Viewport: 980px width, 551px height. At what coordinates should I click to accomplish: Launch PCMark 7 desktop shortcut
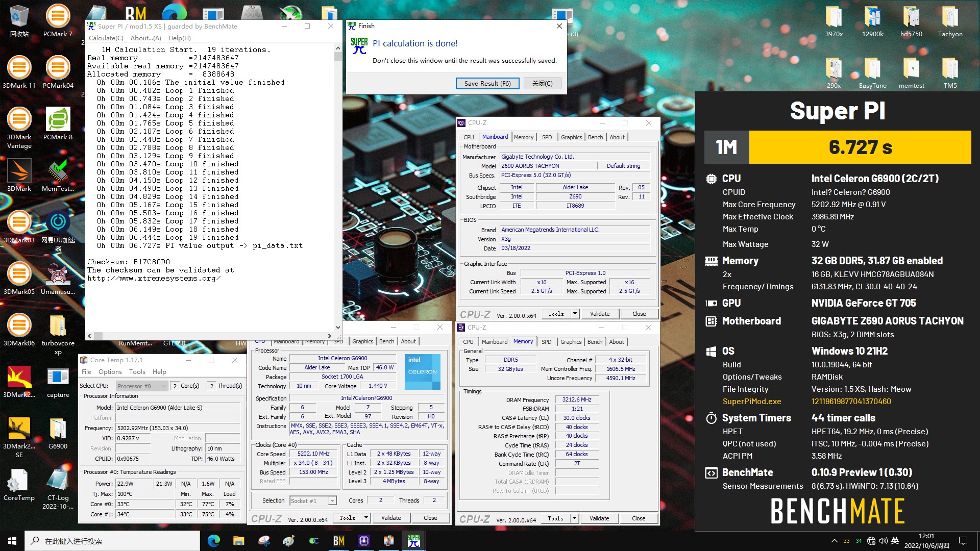(58, 20)
